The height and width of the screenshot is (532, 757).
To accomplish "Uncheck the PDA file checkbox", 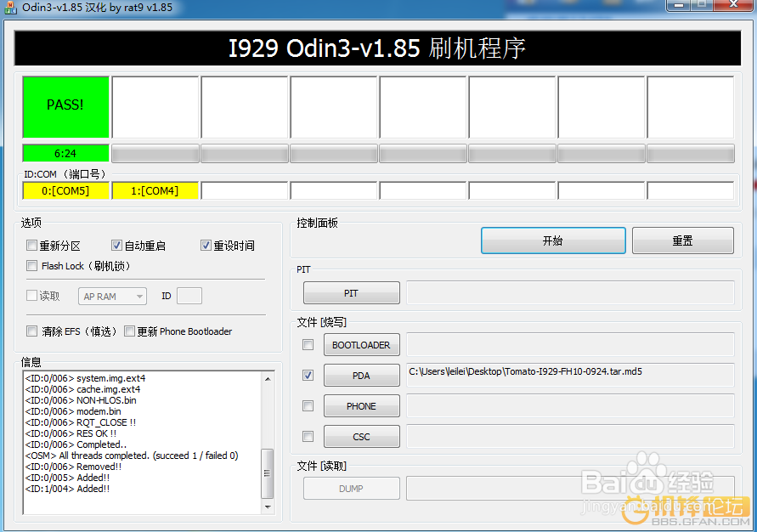I will coord(307,375).
